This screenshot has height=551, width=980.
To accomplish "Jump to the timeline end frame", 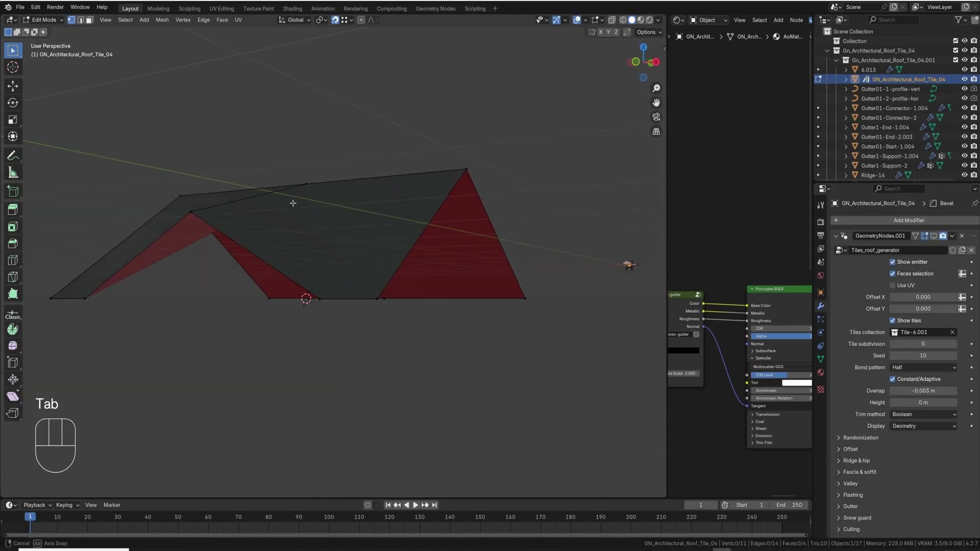I will point(434,505).
